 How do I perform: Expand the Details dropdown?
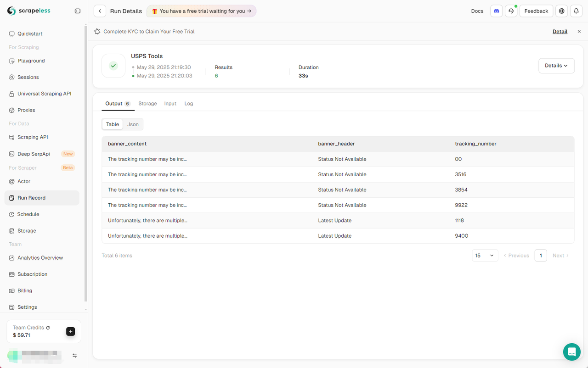pos(556,66)
